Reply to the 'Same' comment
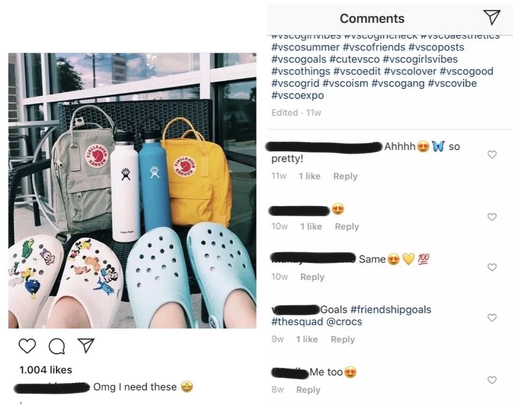Viewport: 513px width, 420px height. (312, 277)
